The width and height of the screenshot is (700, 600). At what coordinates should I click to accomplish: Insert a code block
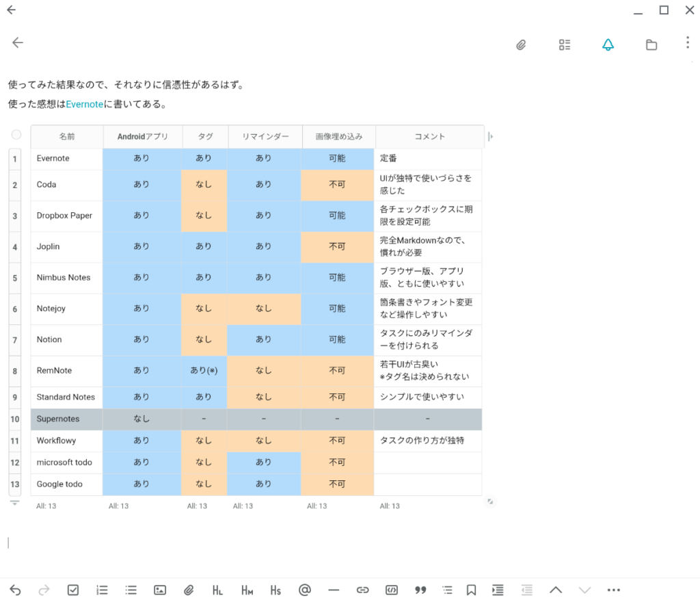point(392,590)
